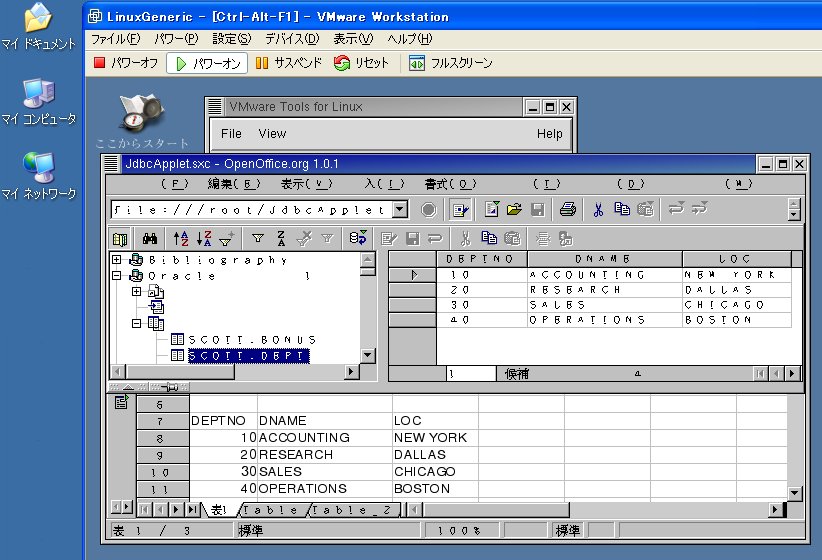
Task: Click the Stop Loading octagon icon
Action: point(429,210)
